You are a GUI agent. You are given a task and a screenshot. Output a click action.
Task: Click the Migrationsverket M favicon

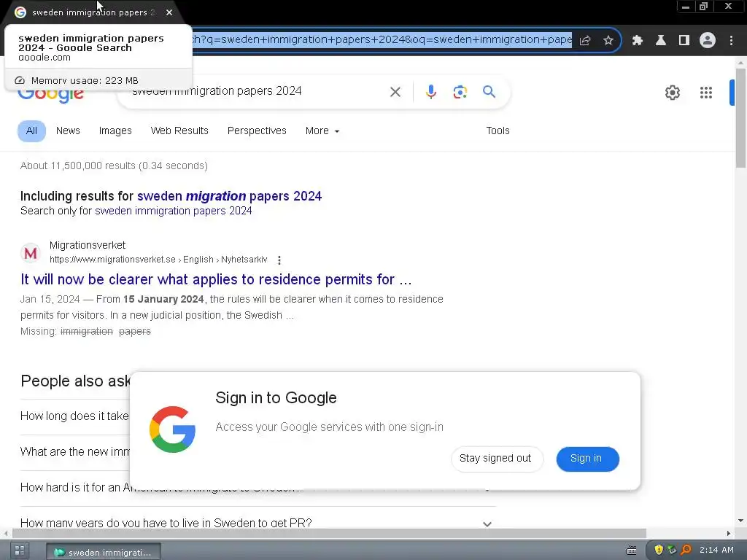(31, 253)
